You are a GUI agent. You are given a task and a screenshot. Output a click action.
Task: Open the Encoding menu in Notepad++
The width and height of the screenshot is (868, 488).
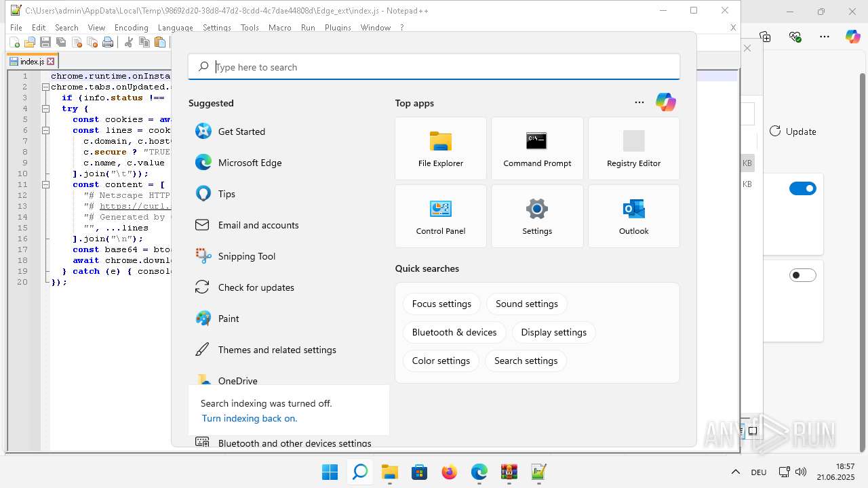(x=132, y=28)
